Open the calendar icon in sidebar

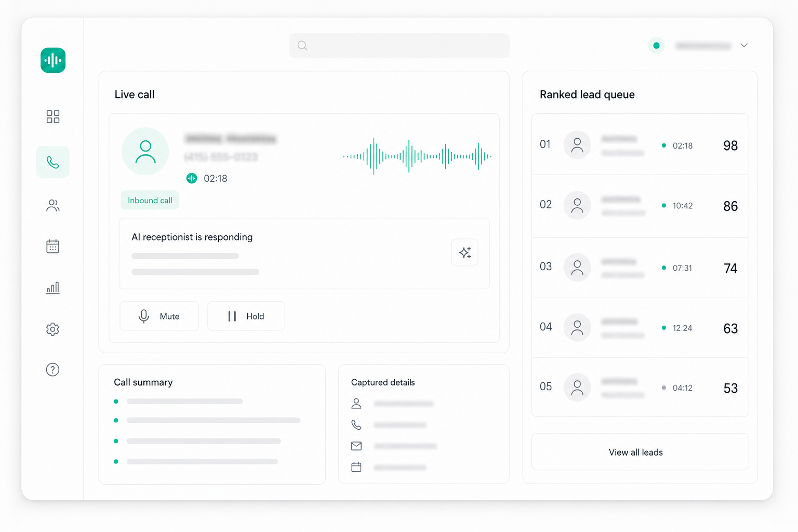(x=53, y=246)
